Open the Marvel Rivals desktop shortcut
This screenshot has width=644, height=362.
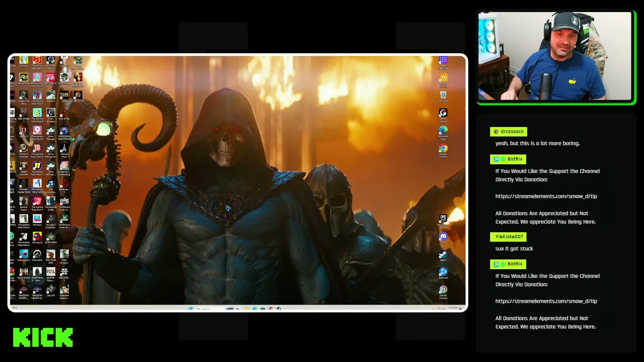(x=24, y=79)
